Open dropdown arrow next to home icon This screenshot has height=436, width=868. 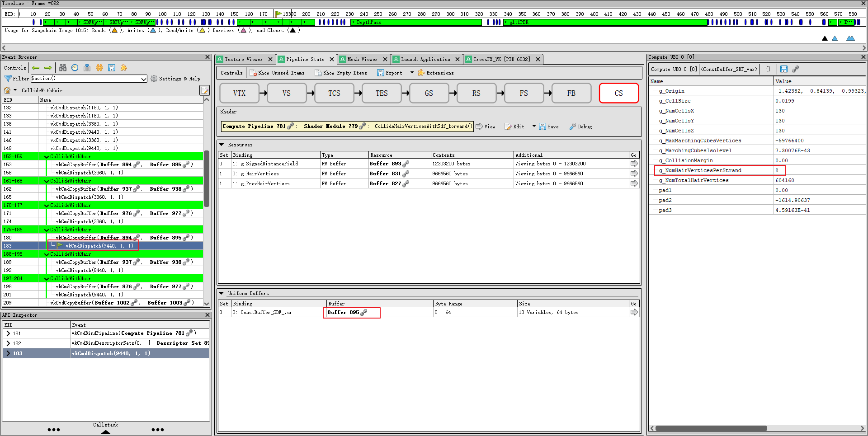15,90
